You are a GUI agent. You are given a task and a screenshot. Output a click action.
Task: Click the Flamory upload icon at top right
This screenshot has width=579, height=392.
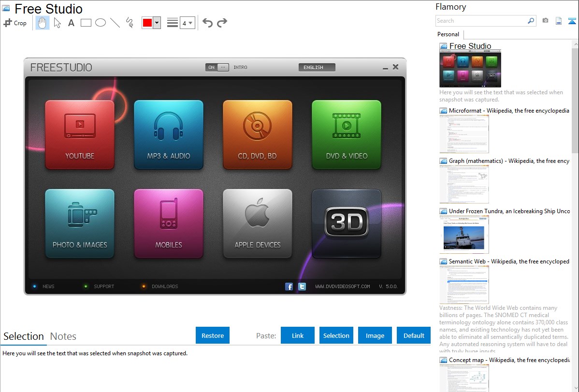pyautogui.click(x=572, y=21)
